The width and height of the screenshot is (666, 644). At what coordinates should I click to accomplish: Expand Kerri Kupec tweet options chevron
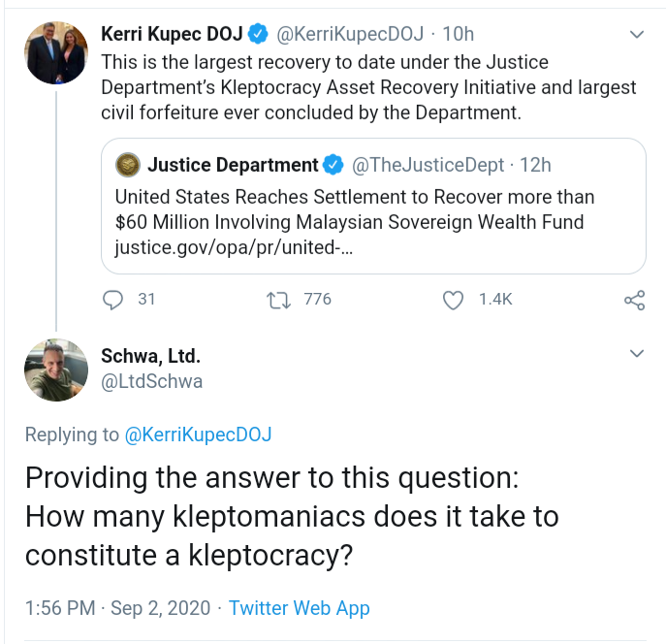pos(637,35)
